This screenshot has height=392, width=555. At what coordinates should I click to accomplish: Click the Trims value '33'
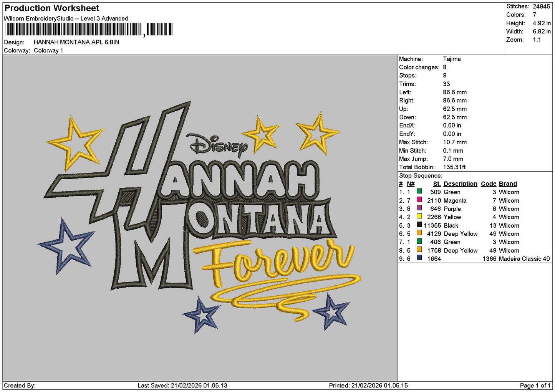point(447,84)
